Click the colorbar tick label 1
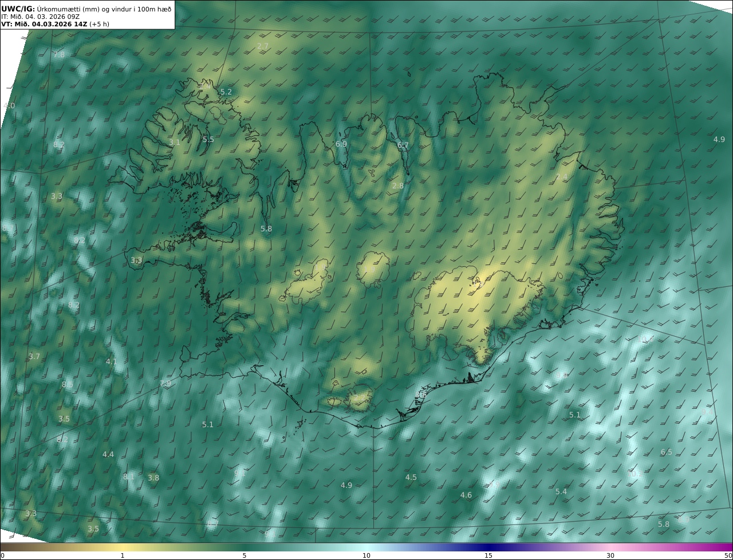733x560 pixels. click(123, 555)
